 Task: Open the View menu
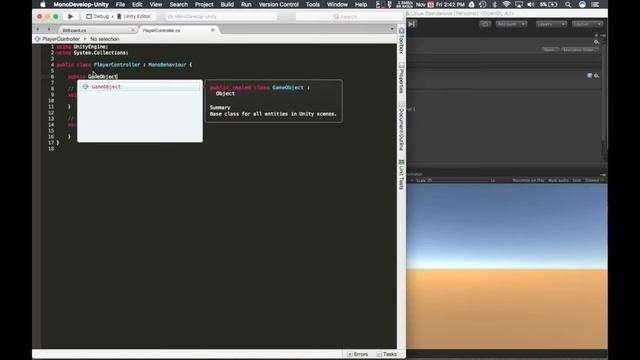(156, 4)
